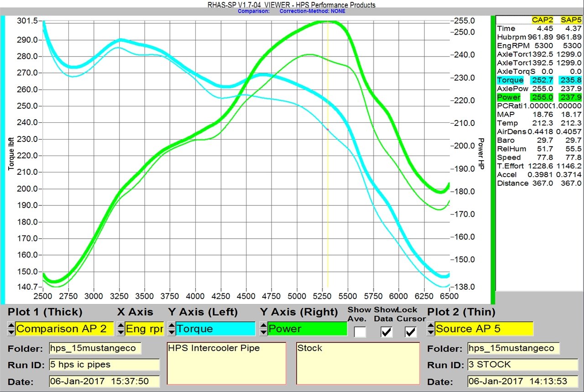The width and height of the screenshot is (584, 392).
Task: Select the SAP5 column header
Action: (x=572, y=20)
